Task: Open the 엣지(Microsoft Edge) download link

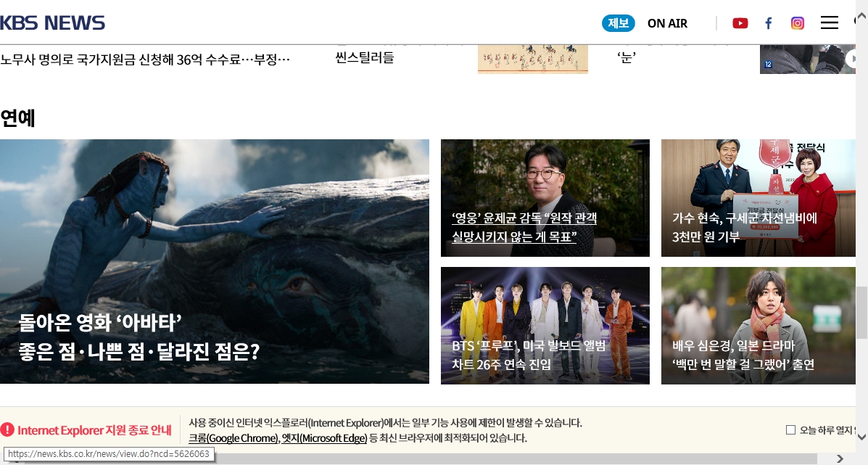Action: (324, 438)
